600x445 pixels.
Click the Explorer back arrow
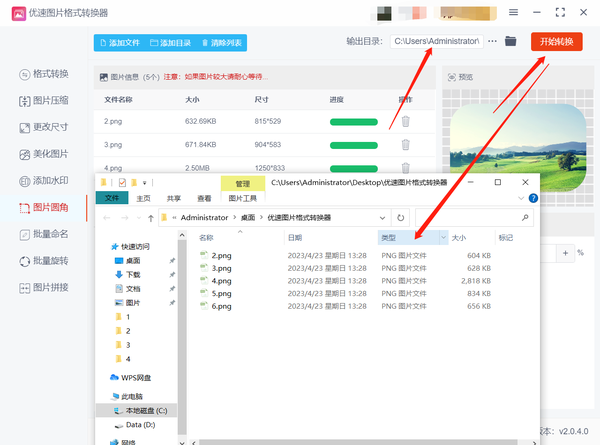(x=107, y=218)
